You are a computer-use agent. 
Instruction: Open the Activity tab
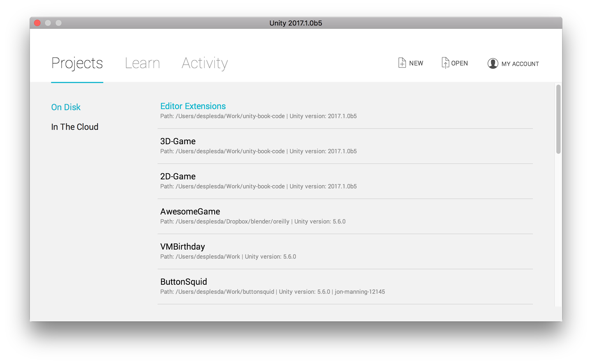(x=205, y=63)
